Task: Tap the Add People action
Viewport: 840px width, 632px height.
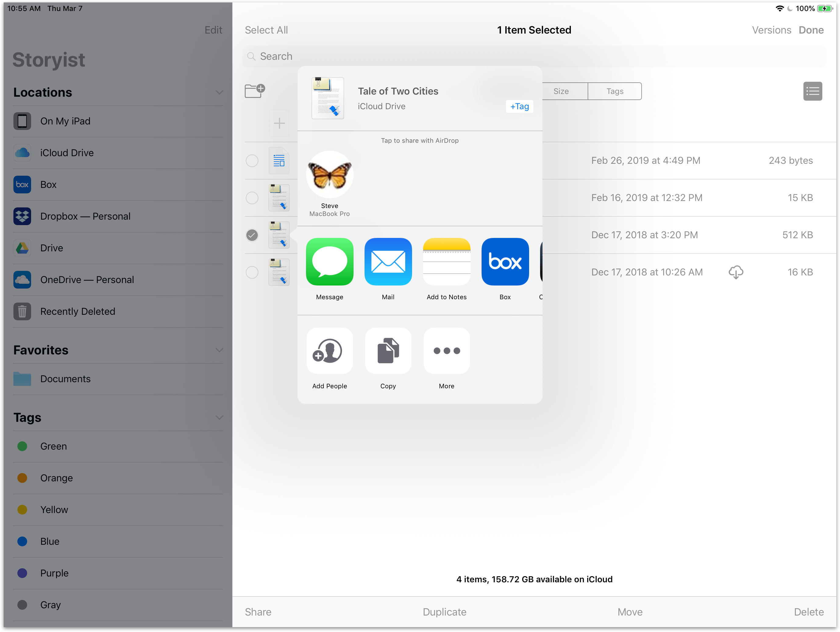Action: pyautogui.click(x=329, y=350)
